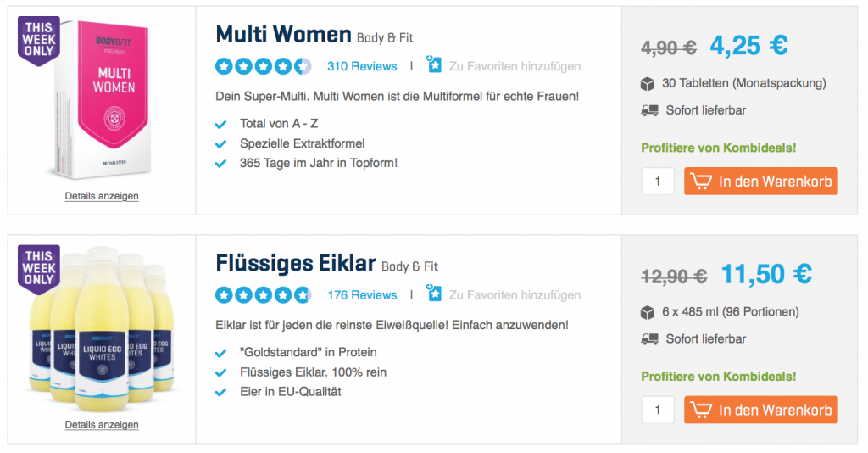Click the package icon beside 6 x 485 ml

click(x=648, y=312)
